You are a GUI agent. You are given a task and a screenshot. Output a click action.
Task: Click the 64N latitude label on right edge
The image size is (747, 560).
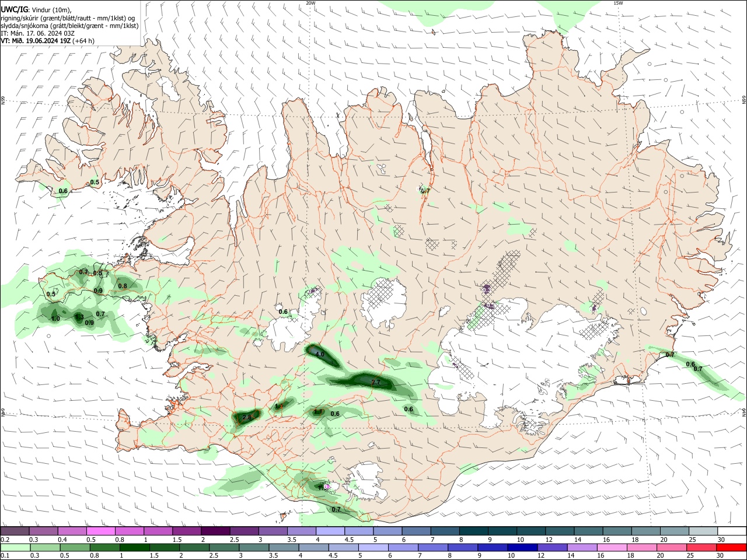click(x=744, y=412)
